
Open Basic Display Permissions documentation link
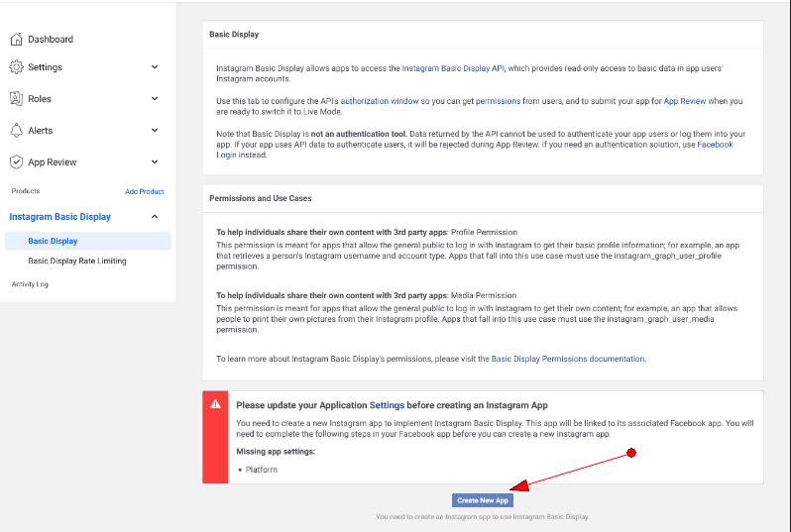point(568,359)
